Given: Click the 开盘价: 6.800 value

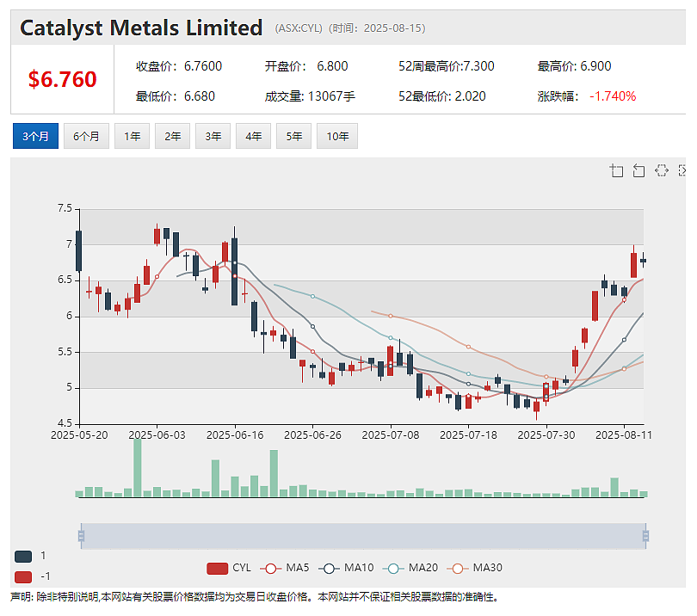Looking at the screenshot, I should (306, 66).
